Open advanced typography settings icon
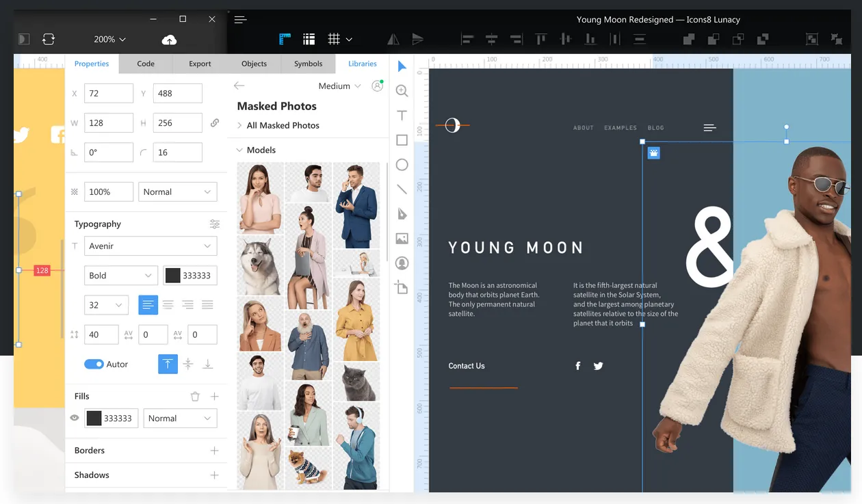The image size is (862, 504). pos(215,224)
